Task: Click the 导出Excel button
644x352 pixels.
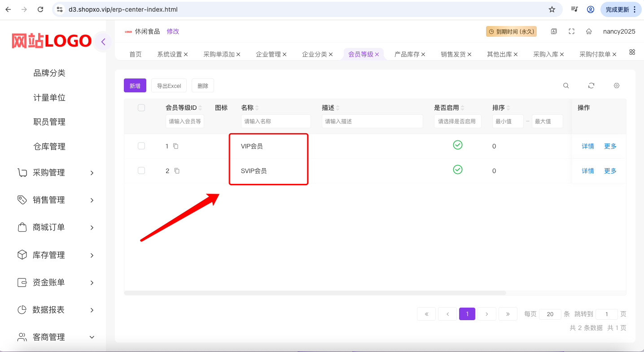Action: tap(169, 86)
